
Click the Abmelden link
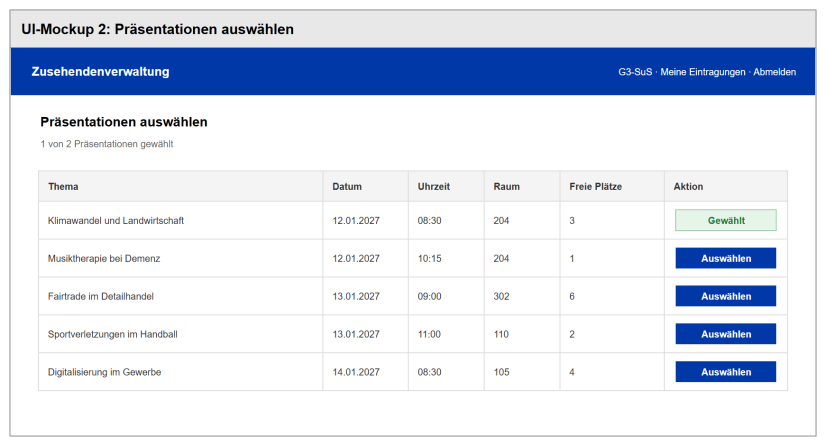click(774, 72)
